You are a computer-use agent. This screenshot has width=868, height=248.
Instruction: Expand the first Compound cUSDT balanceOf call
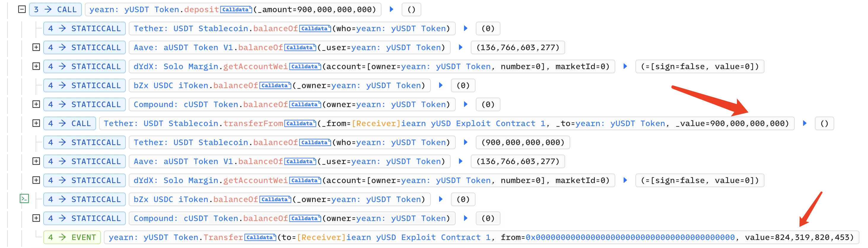coord(36,104)
